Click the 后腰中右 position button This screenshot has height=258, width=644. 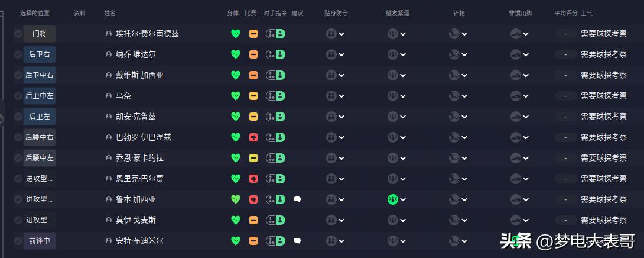(40, 137)
